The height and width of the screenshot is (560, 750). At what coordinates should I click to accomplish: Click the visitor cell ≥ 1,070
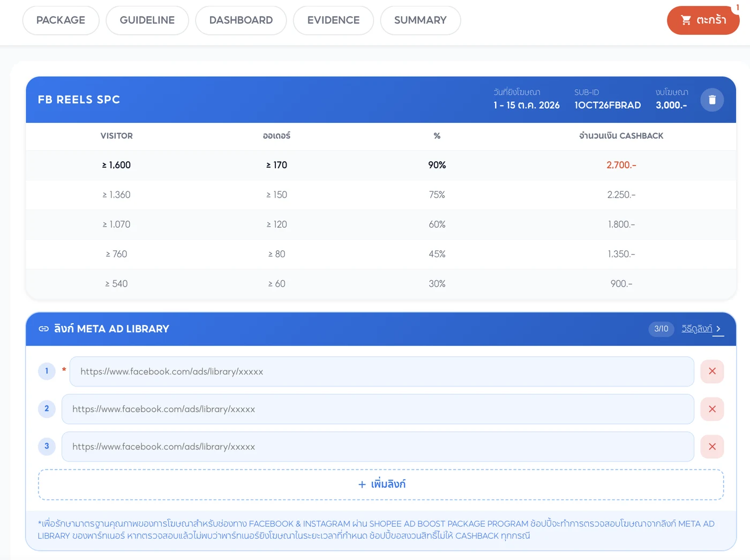click(116, 225)
